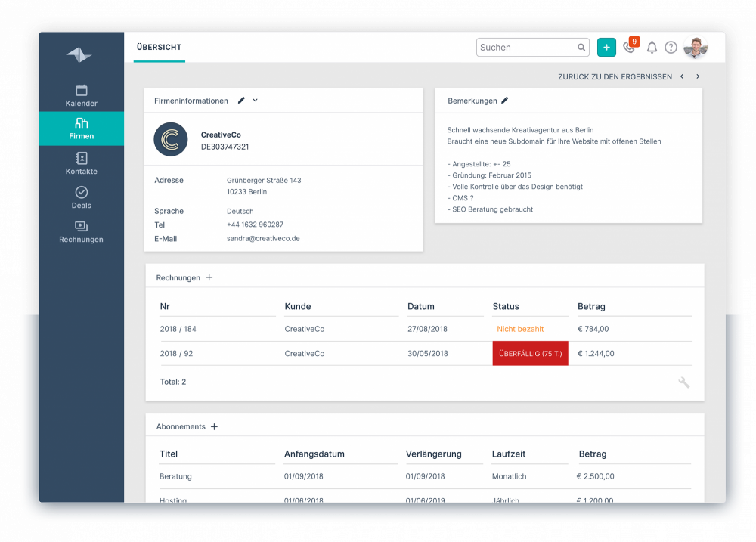Go to the previous result arrow
This screenshot has height=542, width=756.
pos(682,76)
